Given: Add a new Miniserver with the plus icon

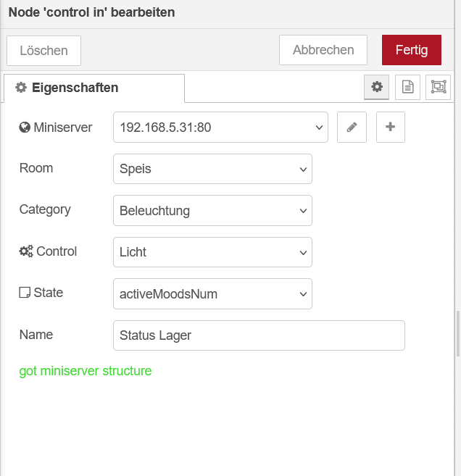Looking at the screenshot, I should [390, 128].
